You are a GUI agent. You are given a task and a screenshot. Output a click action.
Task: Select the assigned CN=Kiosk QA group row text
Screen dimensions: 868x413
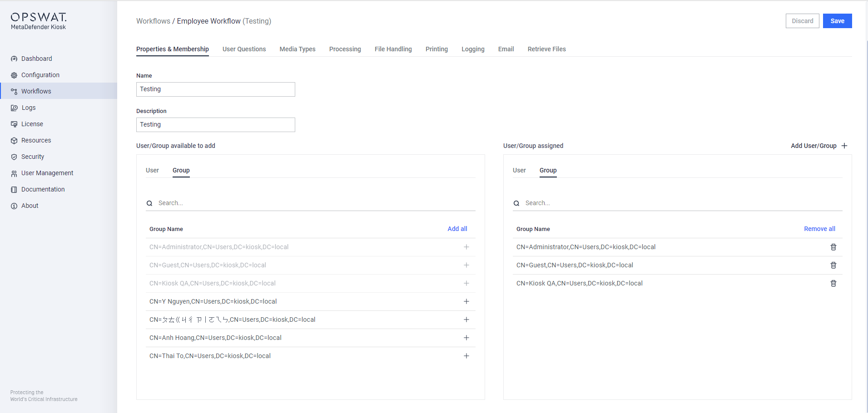(580, 283)
